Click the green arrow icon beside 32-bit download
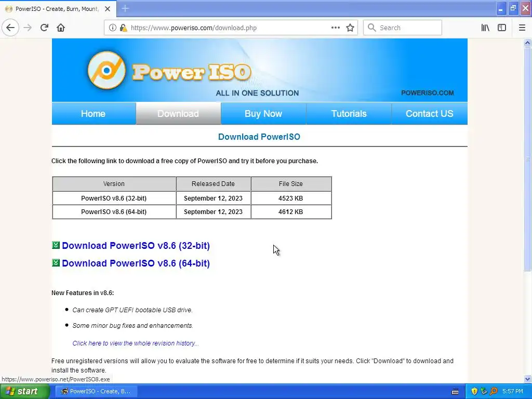The width and height of the screenshot is (532, 399). [x=56, y=245]
